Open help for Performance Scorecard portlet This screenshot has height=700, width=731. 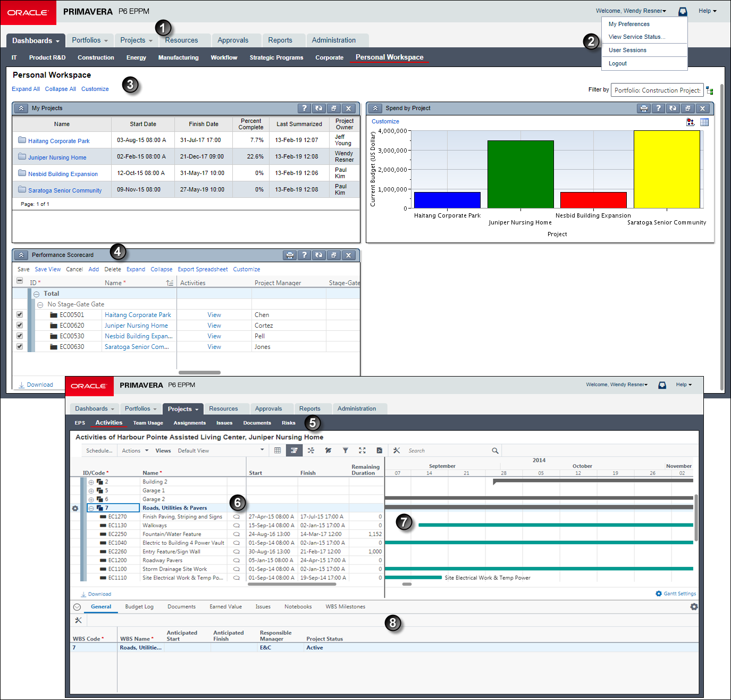(x=304, y=255)
